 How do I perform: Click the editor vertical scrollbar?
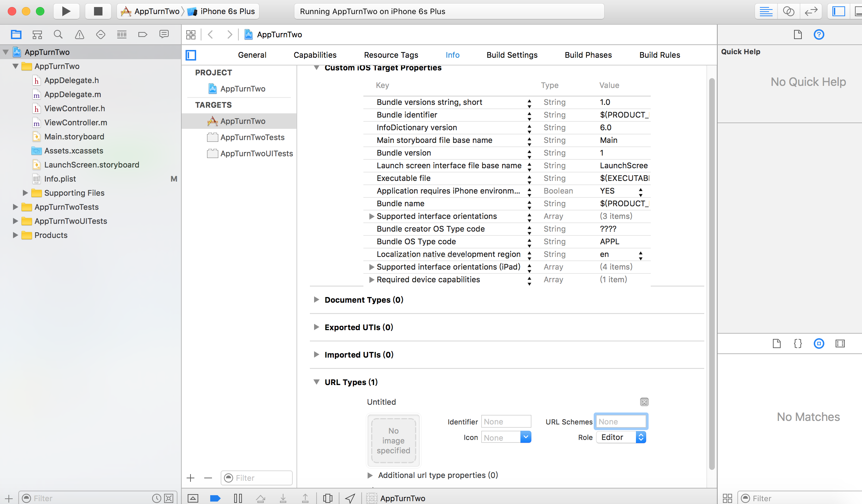click(x=712, y=275)
